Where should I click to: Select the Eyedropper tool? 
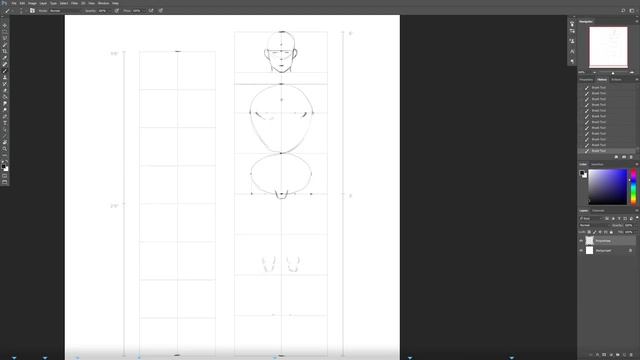pos(5,58)
